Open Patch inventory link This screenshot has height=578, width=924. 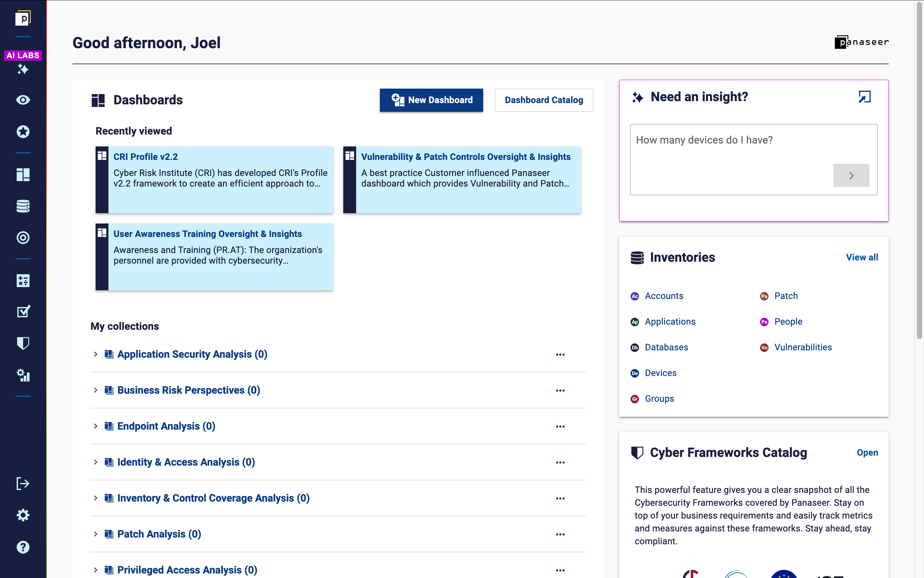point(786,296)
